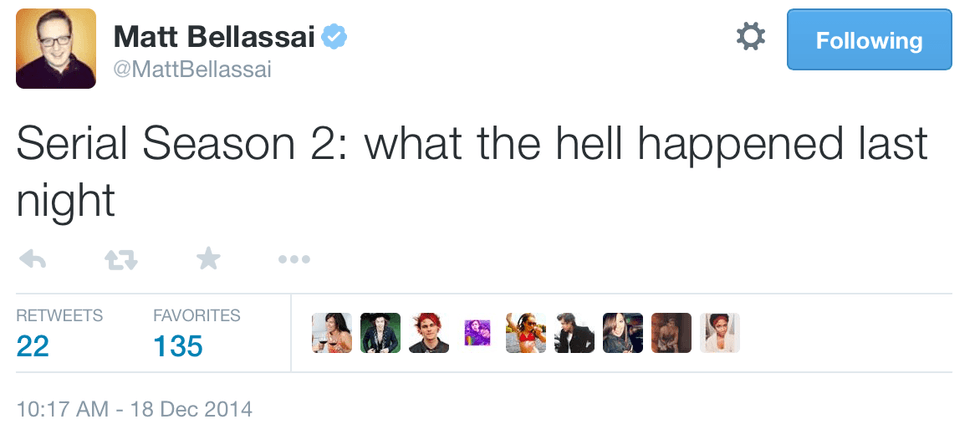This screenshot has width=980, height=425.
Task: Open the 10:17 AM - 18 Dec 2014 timestamp
Action: (135, 408)
